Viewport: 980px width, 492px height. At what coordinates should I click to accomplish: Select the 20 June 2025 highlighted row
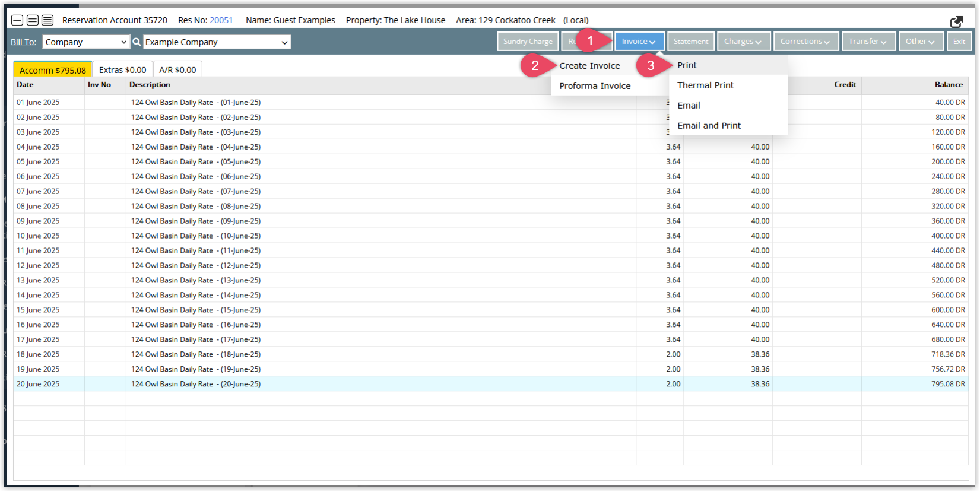pos(491,384)
